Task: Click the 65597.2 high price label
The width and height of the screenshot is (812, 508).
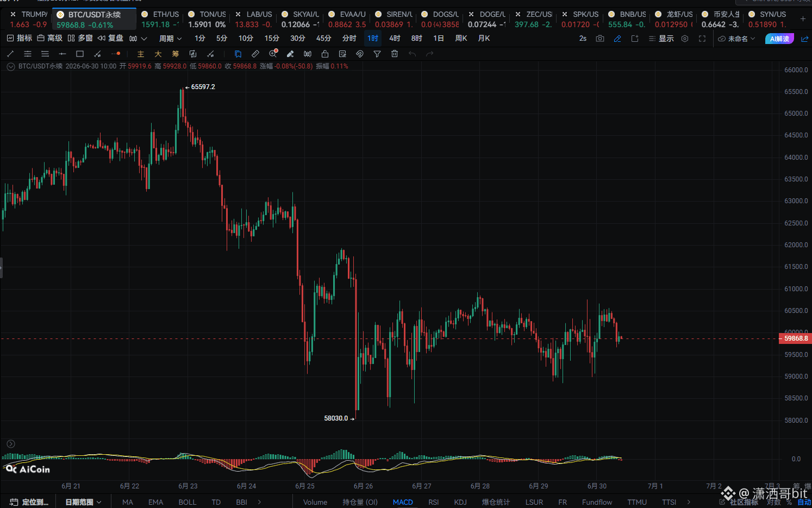Action: [203, 87]
